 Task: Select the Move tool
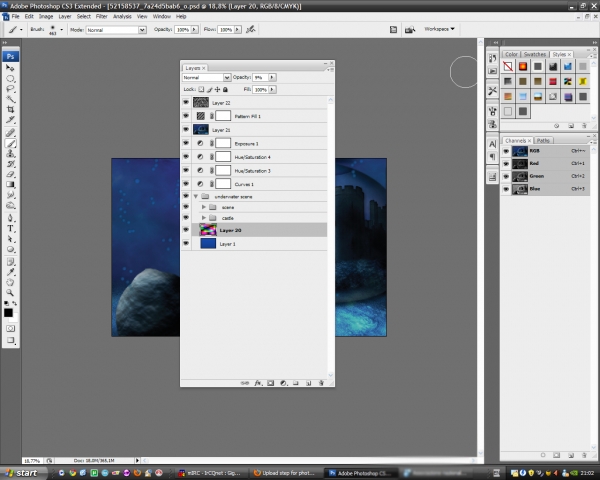click(x=10, y=68)
